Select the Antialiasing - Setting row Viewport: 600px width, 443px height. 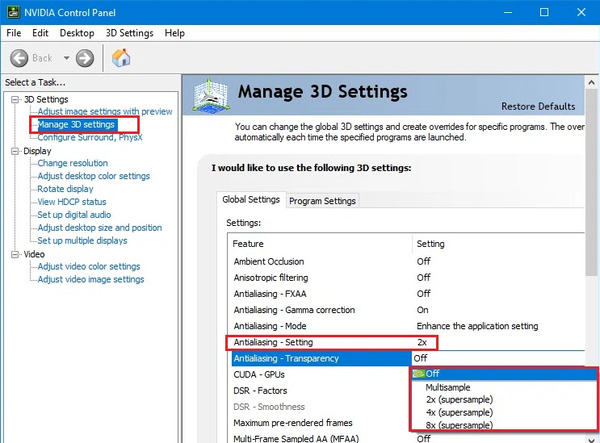coord(406,342)
